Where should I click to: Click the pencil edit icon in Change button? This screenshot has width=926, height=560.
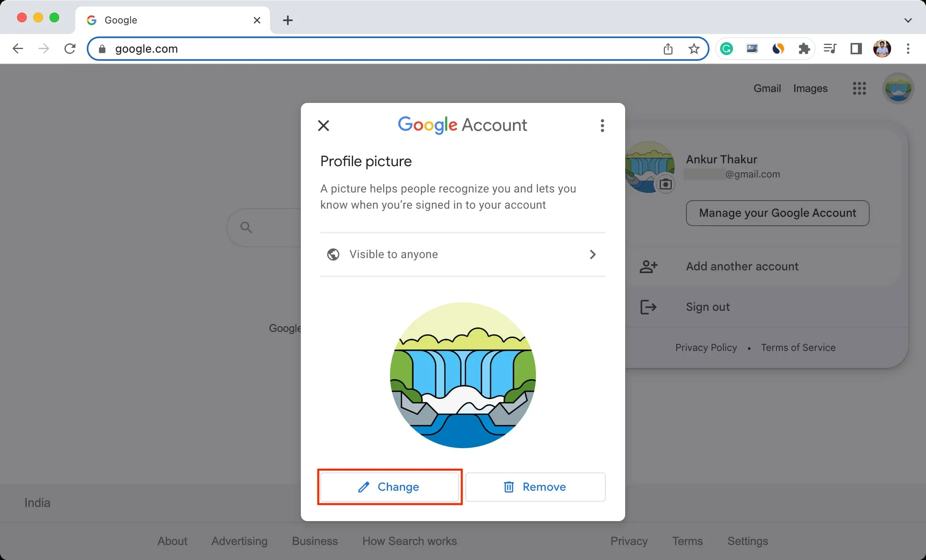point(362,487)
